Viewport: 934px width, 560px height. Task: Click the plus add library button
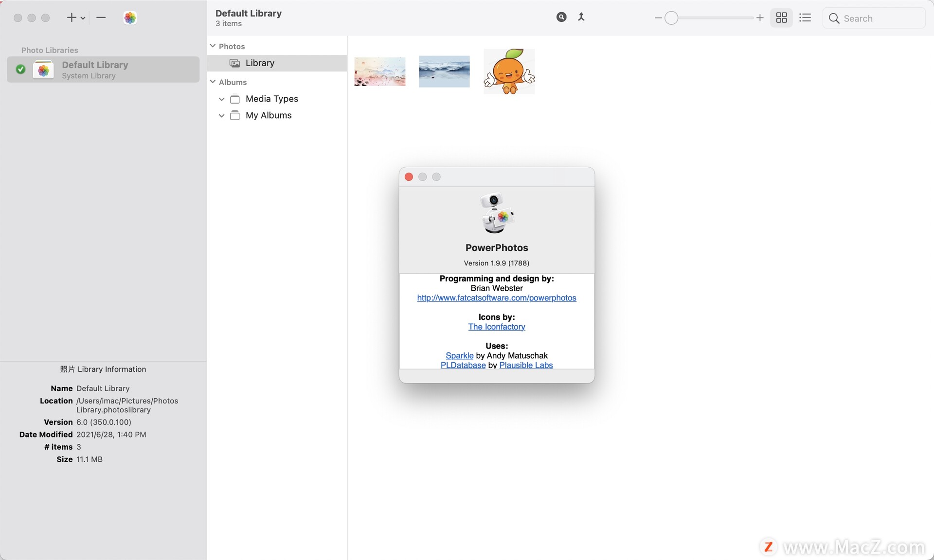tap(72, 18)
